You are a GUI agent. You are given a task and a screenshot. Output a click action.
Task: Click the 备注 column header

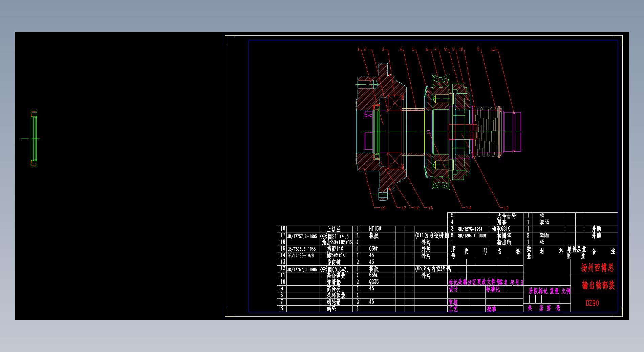click(x=603, y=252)
